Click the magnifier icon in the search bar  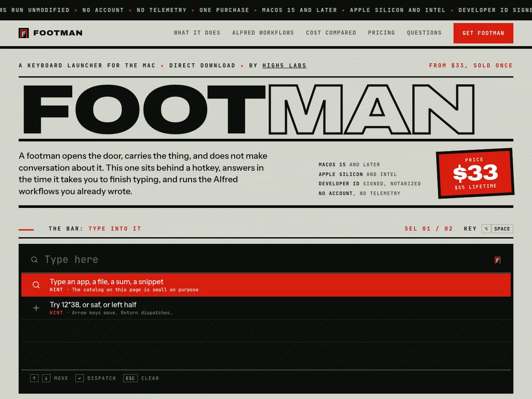coord(34,260)
